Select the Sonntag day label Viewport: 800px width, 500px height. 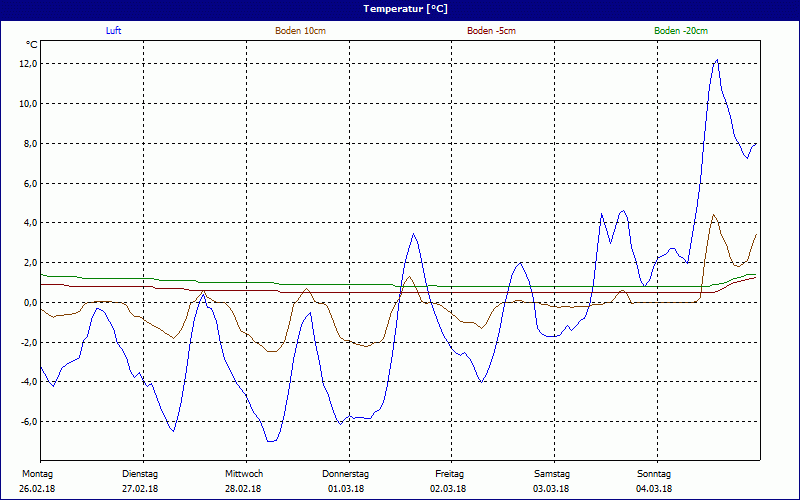(x=654, y=474)
